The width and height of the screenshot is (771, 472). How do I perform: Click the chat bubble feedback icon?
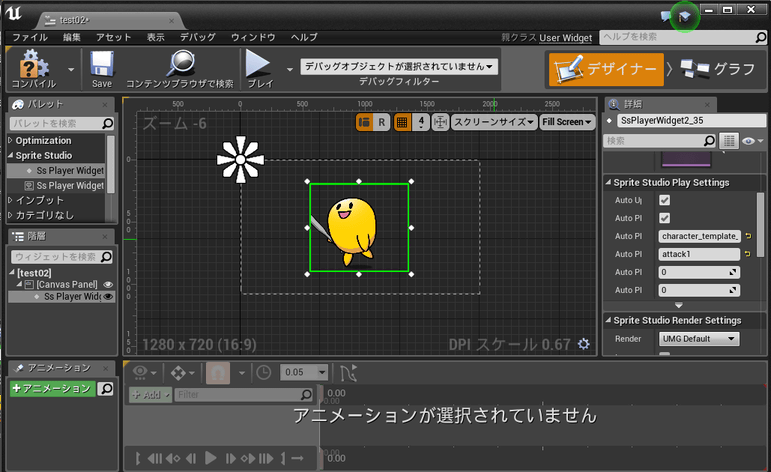667,16
